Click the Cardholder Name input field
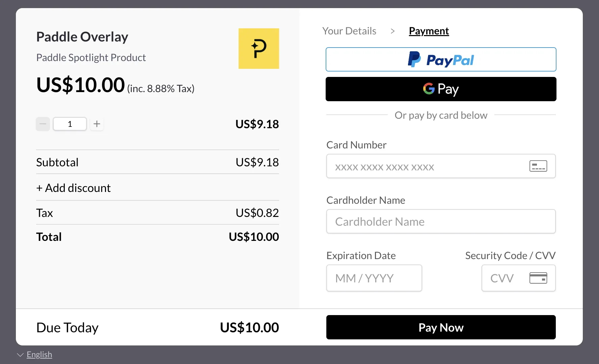 (441, 221)
